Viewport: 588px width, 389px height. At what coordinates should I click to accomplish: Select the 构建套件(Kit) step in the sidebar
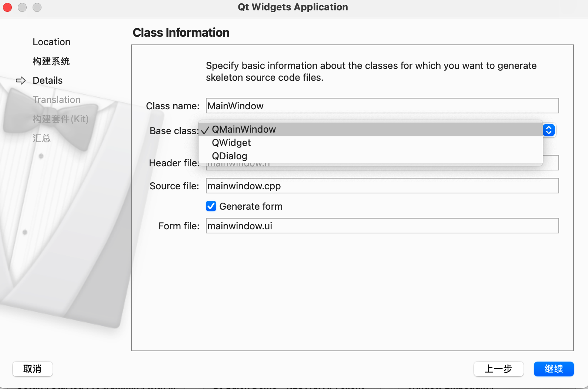point(61,119)
